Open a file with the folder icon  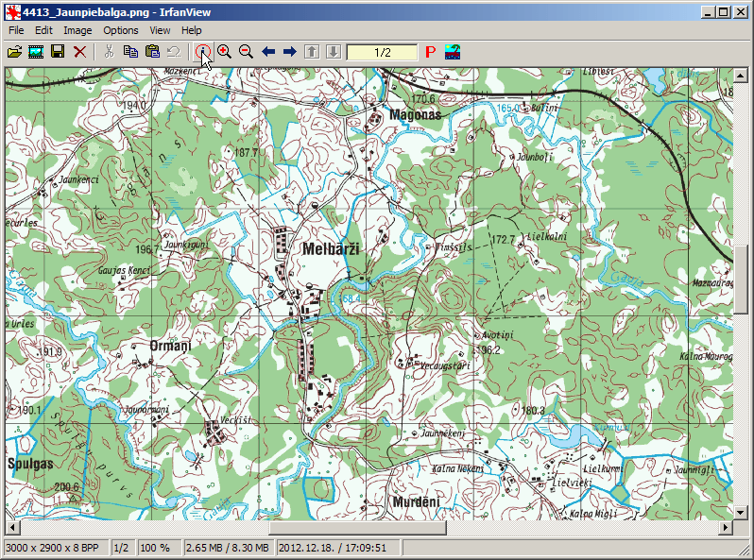coord(14,51)
